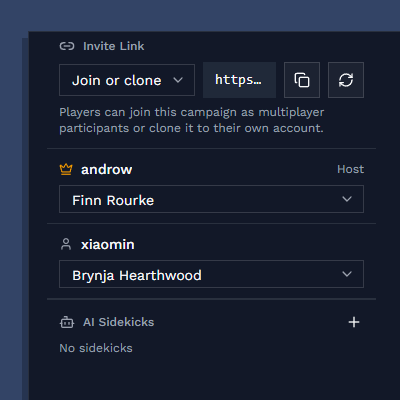Click the chevron in the Join or clone selector
Viewport: 400px width, 400px height.
tap(178, 80)
